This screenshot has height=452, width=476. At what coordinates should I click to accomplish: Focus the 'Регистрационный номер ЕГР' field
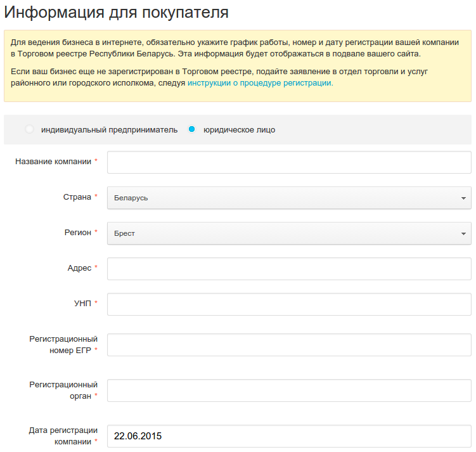coord(289,345)
